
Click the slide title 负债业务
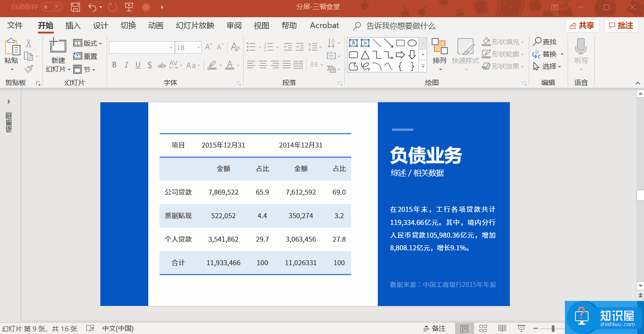pyautogui.click(x=426, y=155)
